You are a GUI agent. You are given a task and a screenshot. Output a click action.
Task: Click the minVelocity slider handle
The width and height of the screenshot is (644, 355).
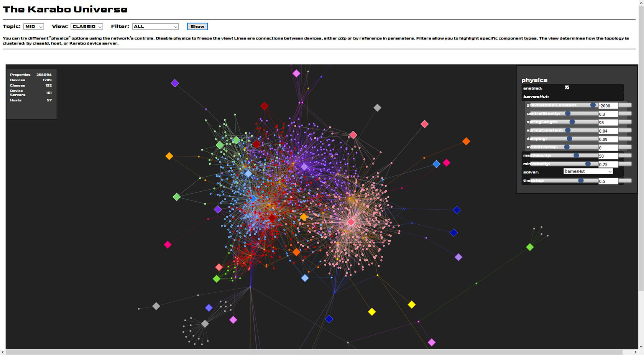click(588, 164)
